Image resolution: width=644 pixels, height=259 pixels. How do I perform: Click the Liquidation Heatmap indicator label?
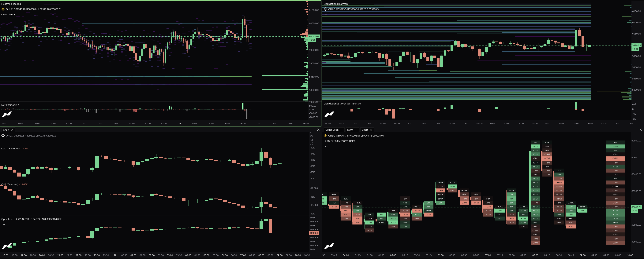coord(335,4)
